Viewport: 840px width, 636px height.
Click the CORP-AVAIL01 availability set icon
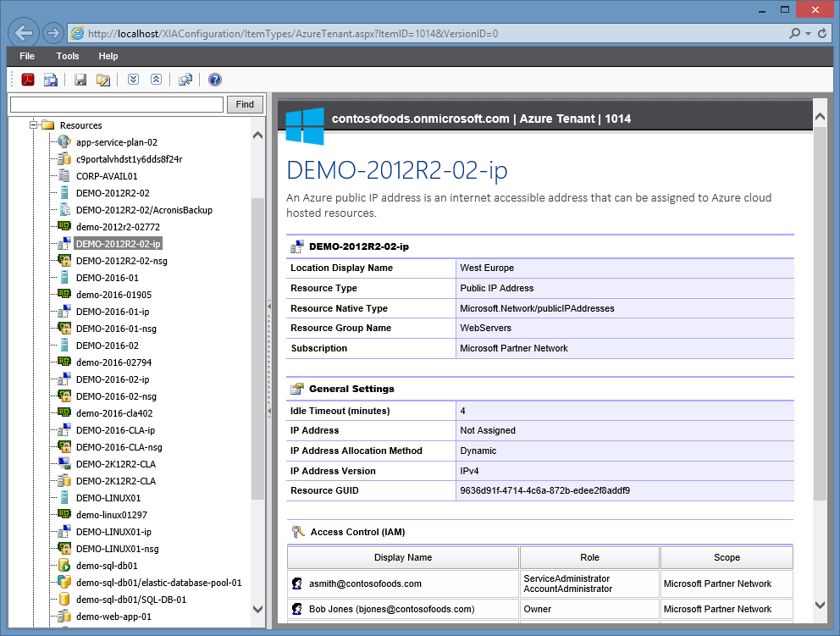point(64,176)
